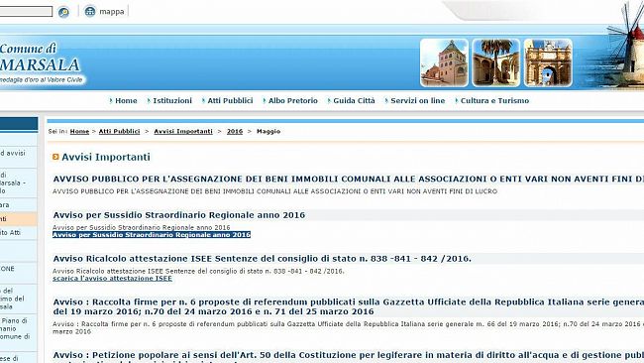This screenshot has height=363, width=644.
Task: Click scarica l'avviso attestazione ISEE link
Action: click(112, 279)
